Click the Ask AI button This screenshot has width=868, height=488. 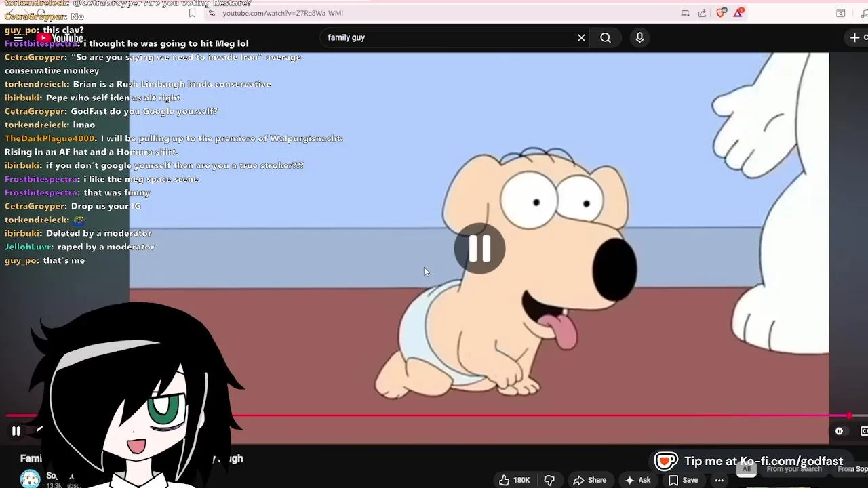637,480
